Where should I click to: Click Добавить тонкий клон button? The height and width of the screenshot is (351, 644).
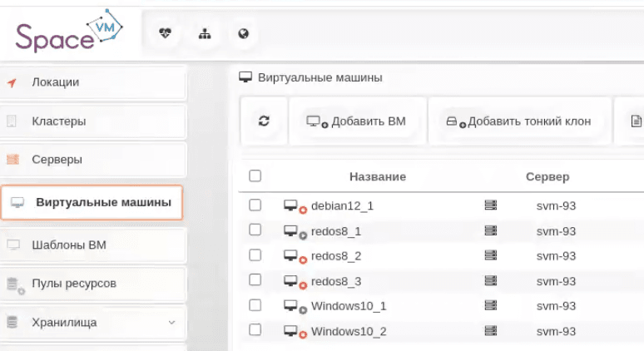click(x=519, y=121)
